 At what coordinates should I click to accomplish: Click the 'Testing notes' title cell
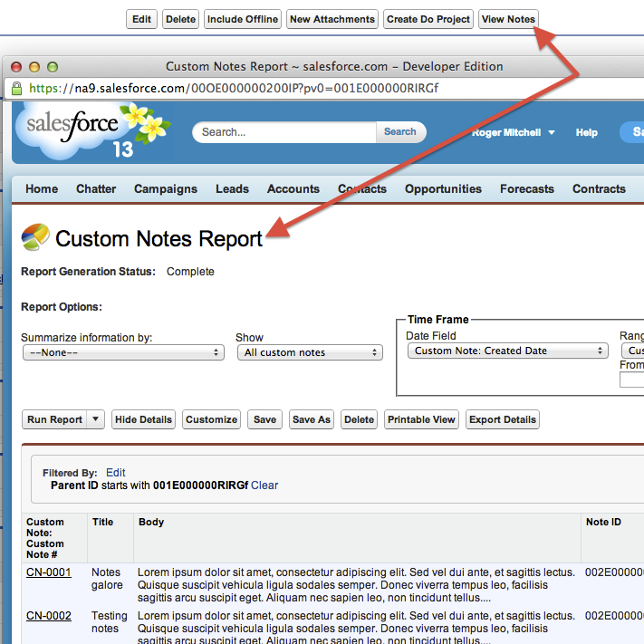[110, 622]
